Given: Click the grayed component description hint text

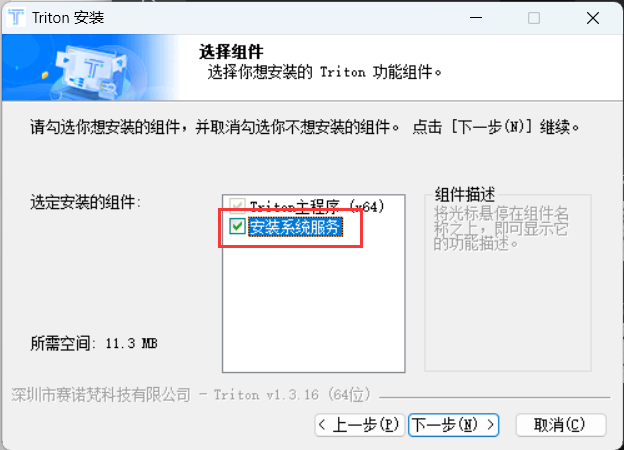Looking at the screenshot, I should point(501,228).
